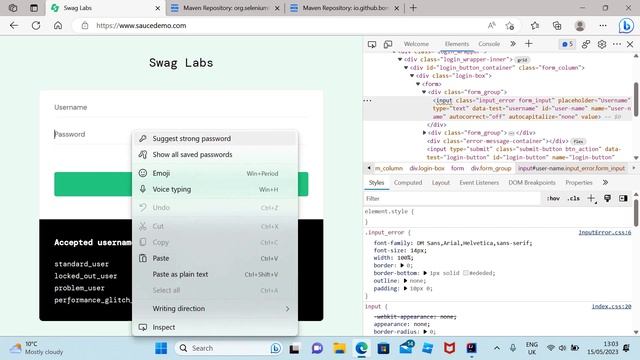Open DevTools Settings gear
This screenshot has width=640, height=360.
point(602,44)
